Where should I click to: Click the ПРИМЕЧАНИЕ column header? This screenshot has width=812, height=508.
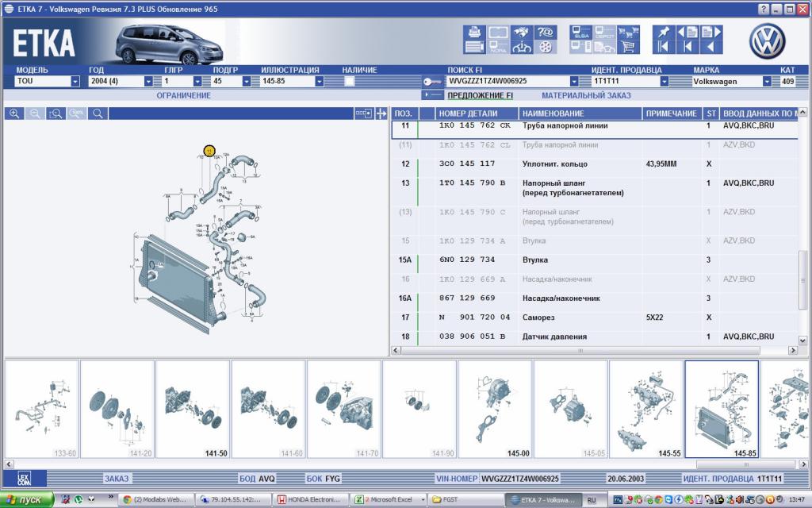[x=671, y=114]
